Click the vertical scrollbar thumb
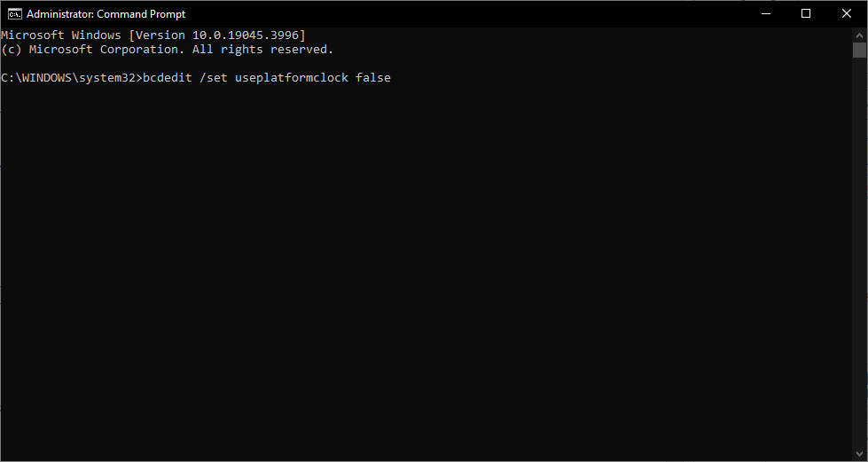The image size is (868, 462). [x=859, y=50]
